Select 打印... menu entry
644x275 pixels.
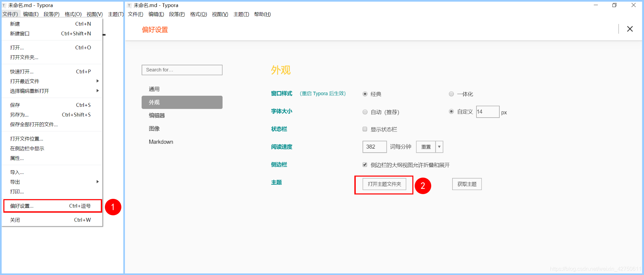(x=52, y=192)
